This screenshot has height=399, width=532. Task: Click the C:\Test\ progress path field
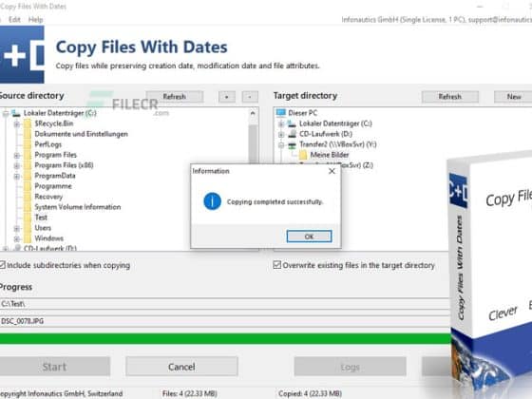pos(224,304)
